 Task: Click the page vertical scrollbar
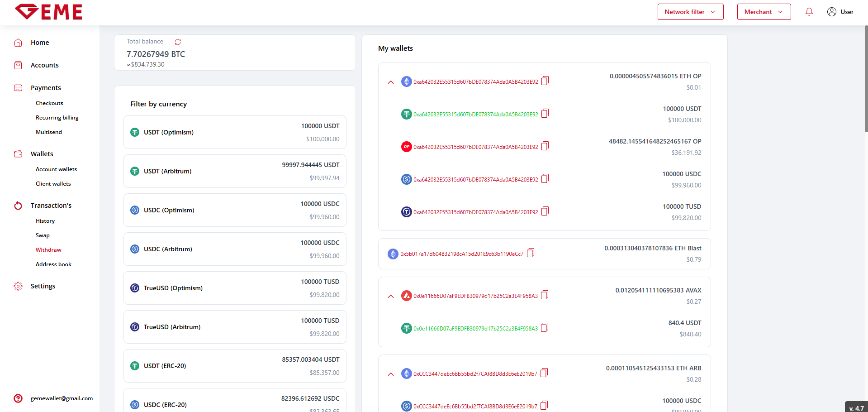[x=866, y=79]
